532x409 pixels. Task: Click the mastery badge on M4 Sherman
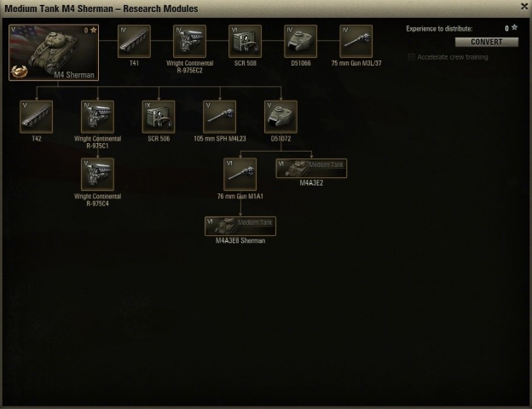tap(19, 72)
